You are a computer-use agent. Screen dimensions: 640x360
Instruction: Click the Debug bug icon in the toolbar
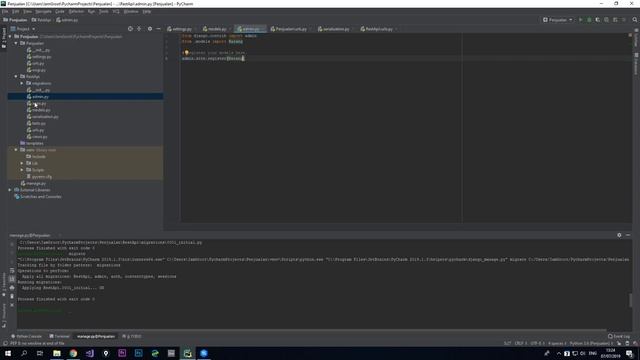tap(589, 20)
